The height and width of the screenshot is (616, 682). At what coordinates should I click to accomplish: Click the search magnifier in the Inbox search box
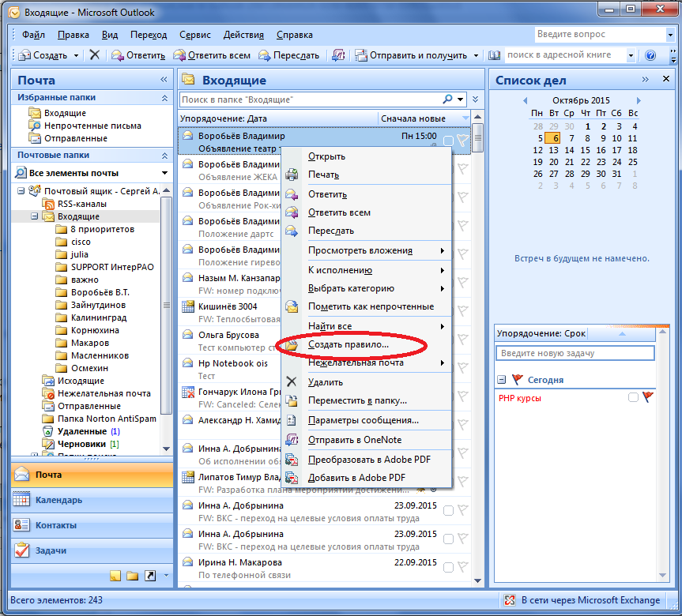(x=447, y=100)
